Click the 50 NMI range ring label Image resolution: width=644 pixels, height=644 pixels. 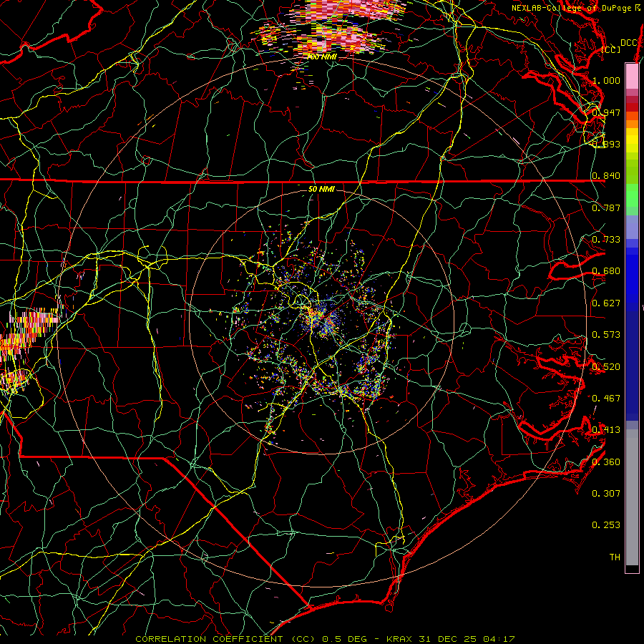(321, 190)
